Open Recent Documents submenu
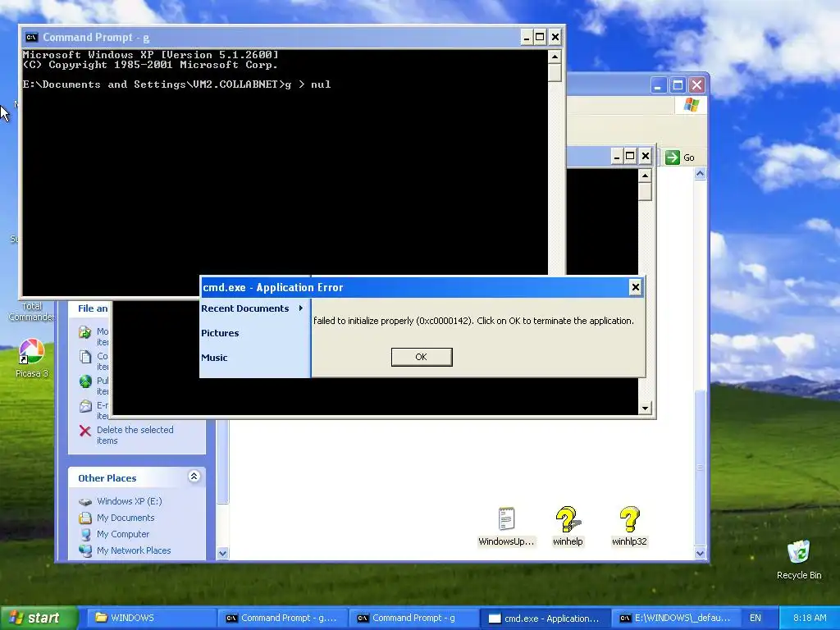 coord(244,308)
